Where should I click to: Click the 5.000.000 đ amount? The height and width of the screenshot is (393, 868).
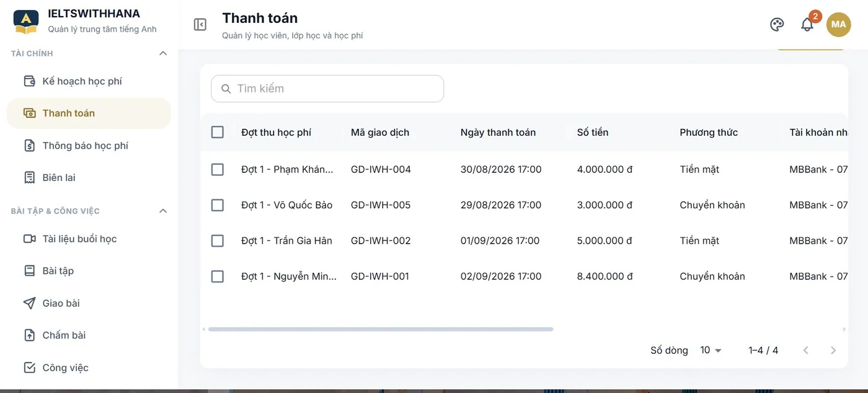[604, 241]
